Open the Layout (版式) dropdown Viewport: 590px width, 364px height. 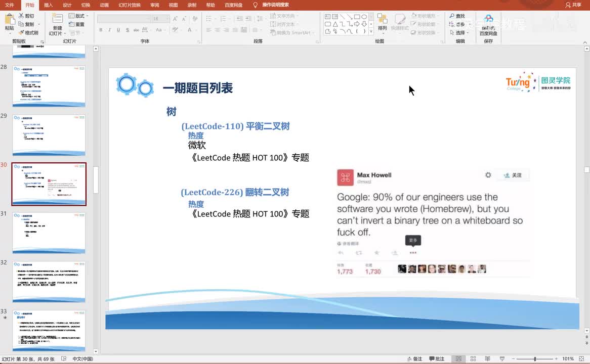coord(78,16)
